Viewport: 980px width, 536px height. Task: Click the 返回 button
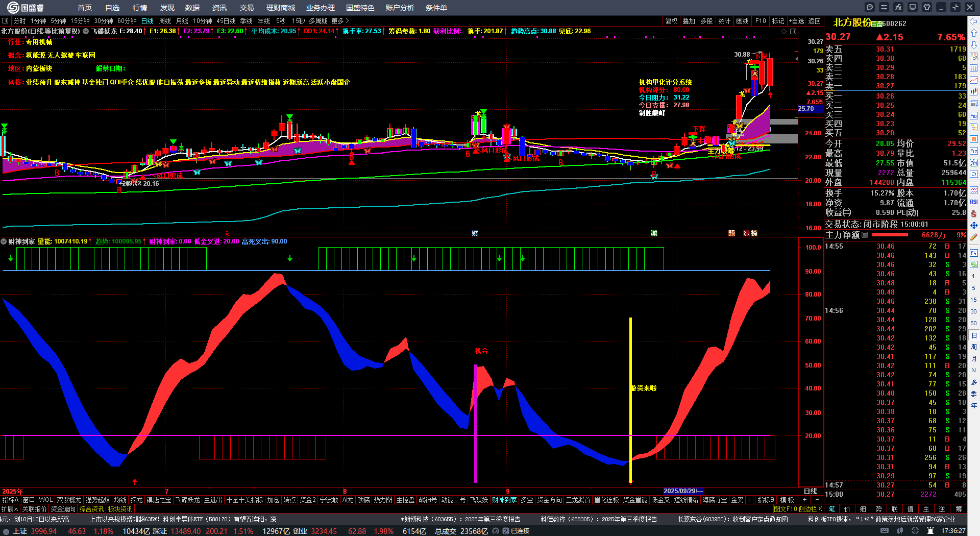[815, 21]
